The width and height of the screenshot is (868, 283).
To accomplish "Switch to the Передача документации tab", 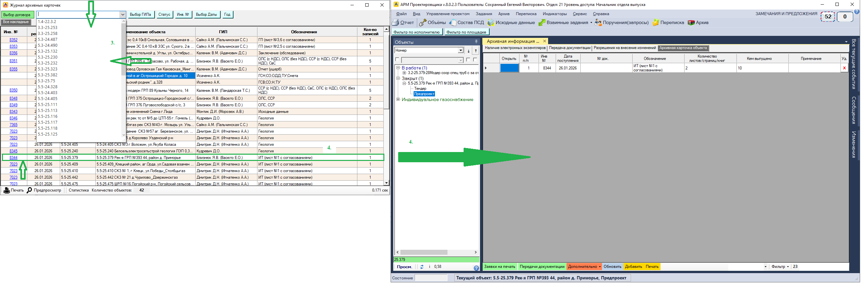I will click(569, 48).
